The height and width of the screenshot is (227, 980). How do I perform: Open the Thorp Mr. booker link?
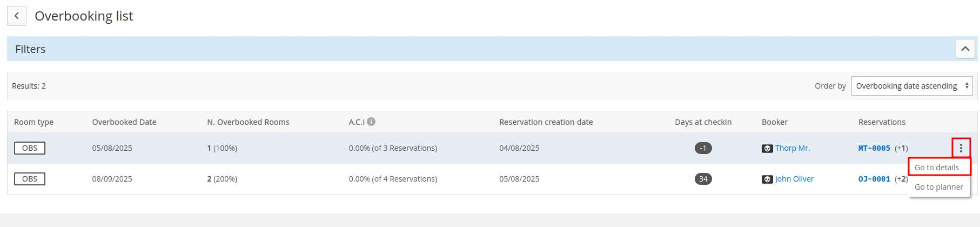[x=793, y=148]
